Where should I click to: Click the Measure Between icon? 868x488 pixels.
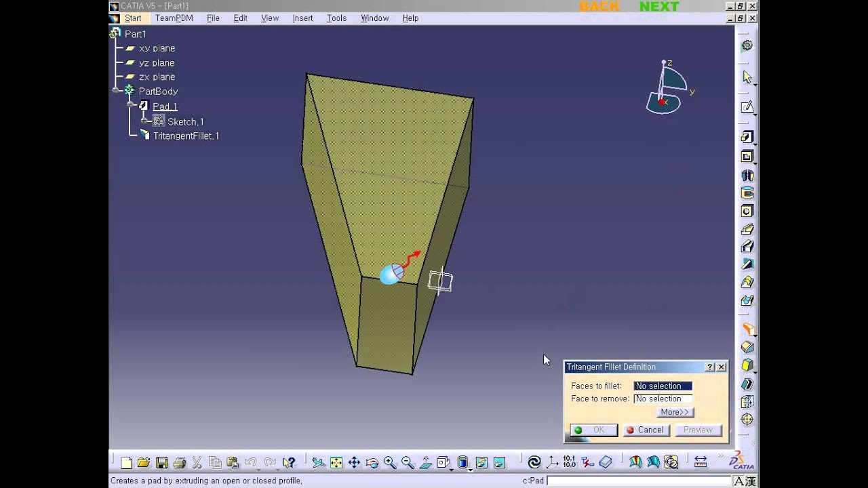[x=701, y=462]
